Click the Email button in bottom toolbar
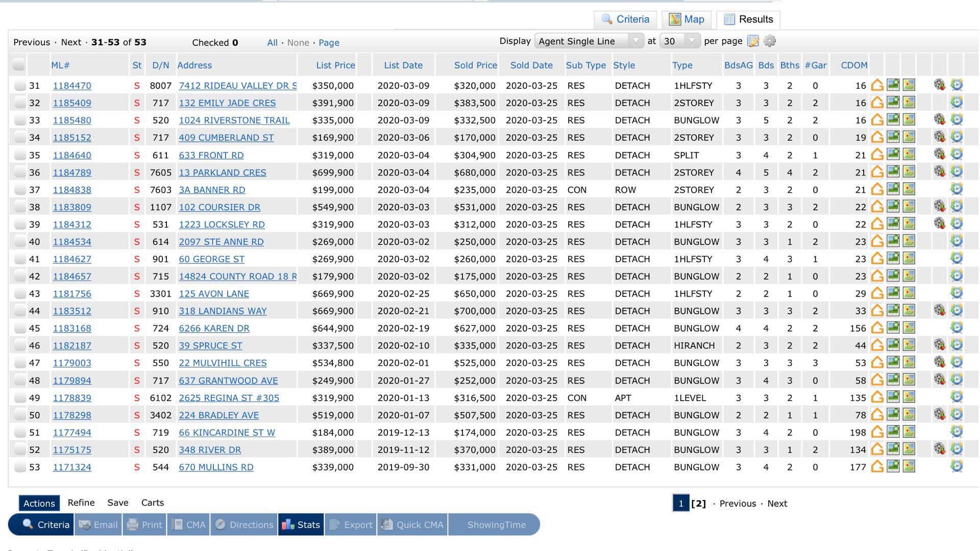The height and width of the screenshot is (551, 980). coord(99,524)
